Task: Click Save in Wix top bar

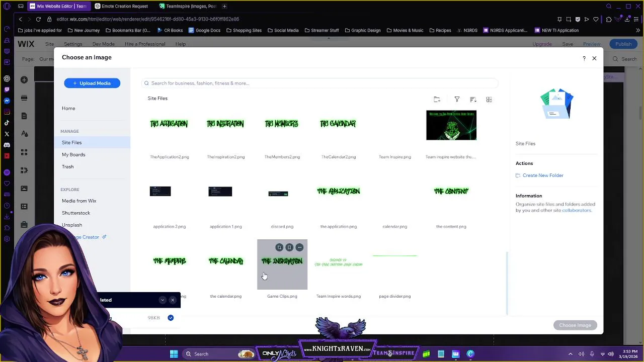Action: [x=568, y=44]
